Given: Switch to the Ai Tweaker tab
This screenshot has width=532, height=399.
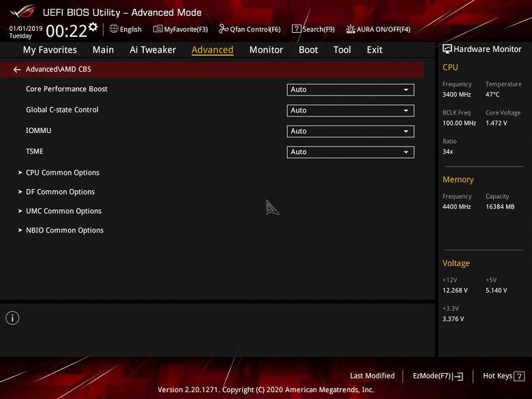Looking at the screenshot, I should 153,50.
